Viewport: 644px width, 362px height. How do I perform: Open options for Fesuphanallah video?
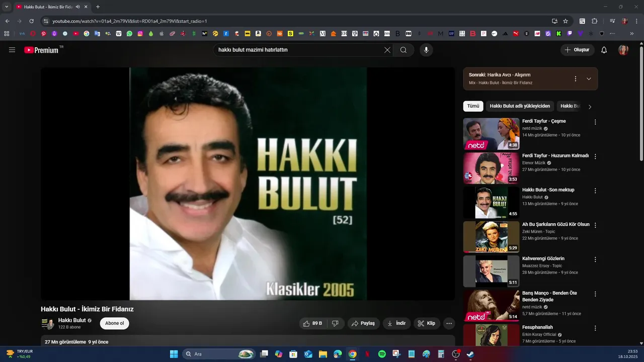tap(595, 328)
